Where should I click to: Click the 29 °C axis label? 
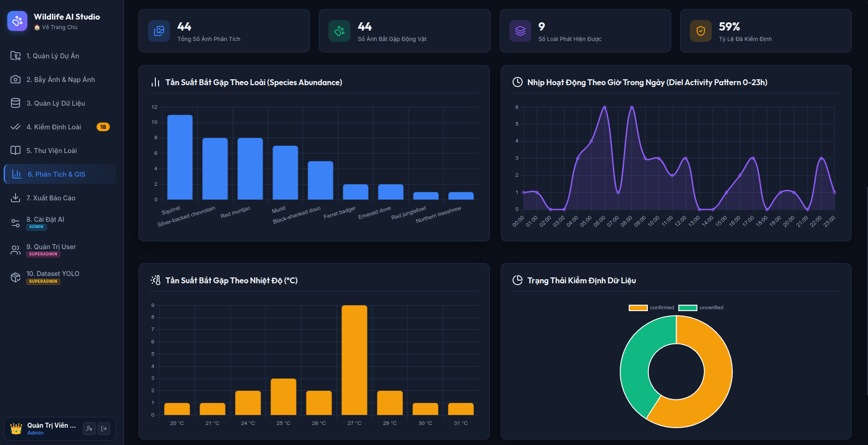point(390,423)
